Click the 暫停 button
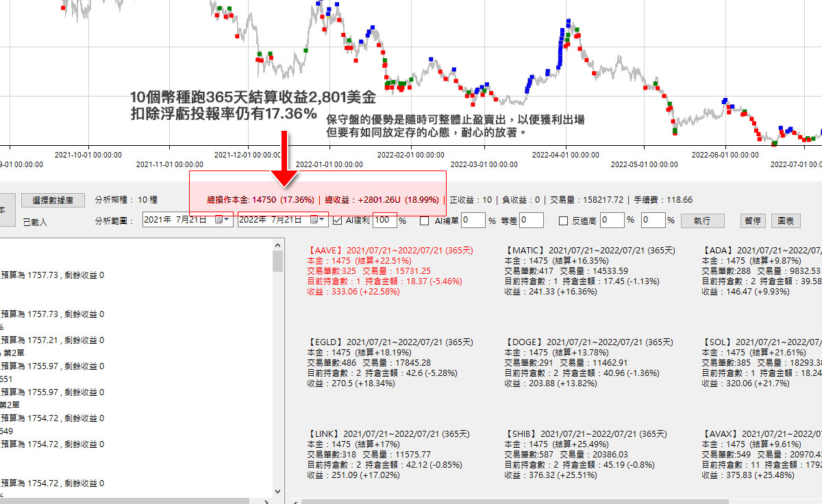 (753, 220)
